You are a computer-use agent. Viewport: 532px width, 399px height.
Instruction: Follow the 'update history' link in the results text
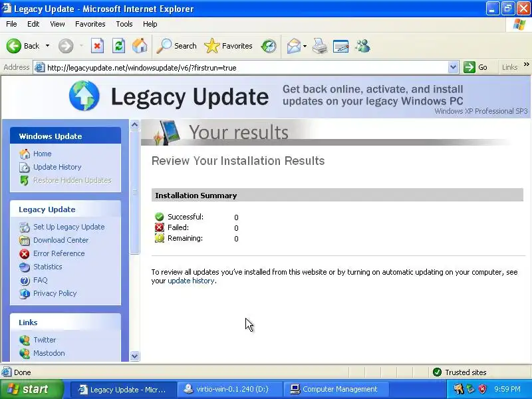191,281
